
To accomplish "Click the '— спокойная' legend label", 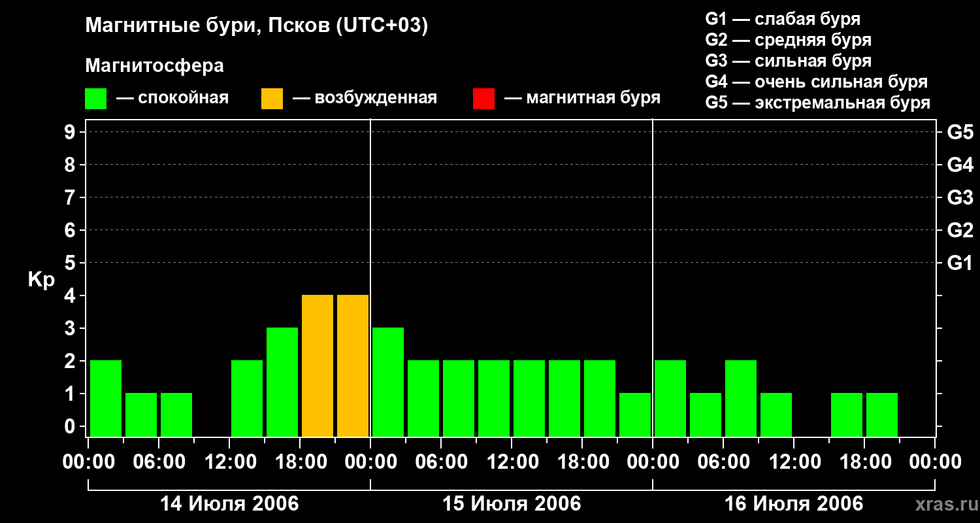I will (x=172, y=98).
